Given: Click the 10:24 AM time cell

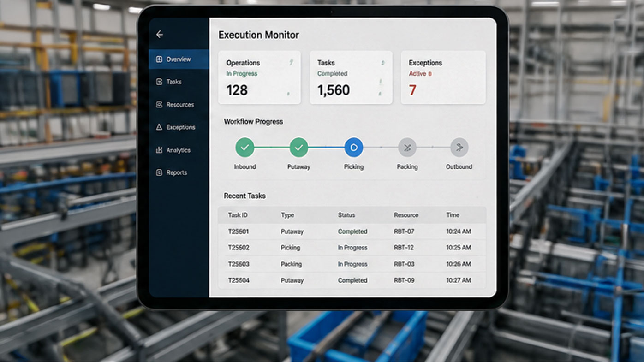Looking at the screenshot, I should click(x=459, y=231).
